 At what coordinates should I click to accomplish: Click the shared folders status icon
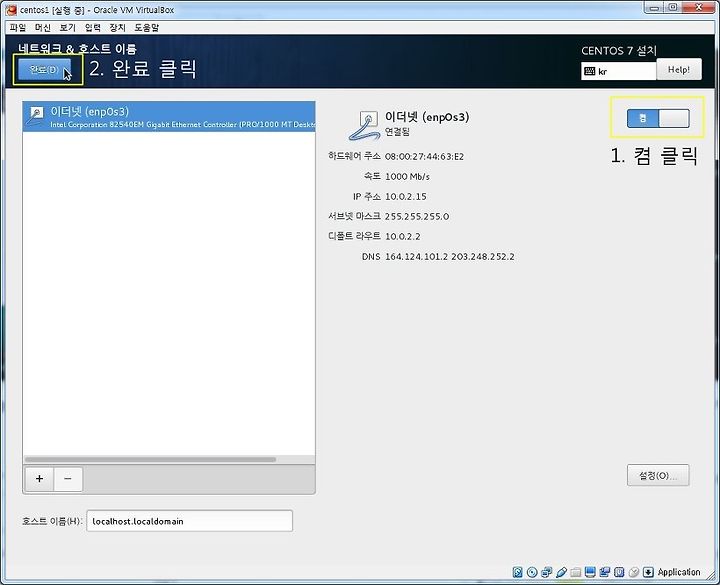(576, 572)
